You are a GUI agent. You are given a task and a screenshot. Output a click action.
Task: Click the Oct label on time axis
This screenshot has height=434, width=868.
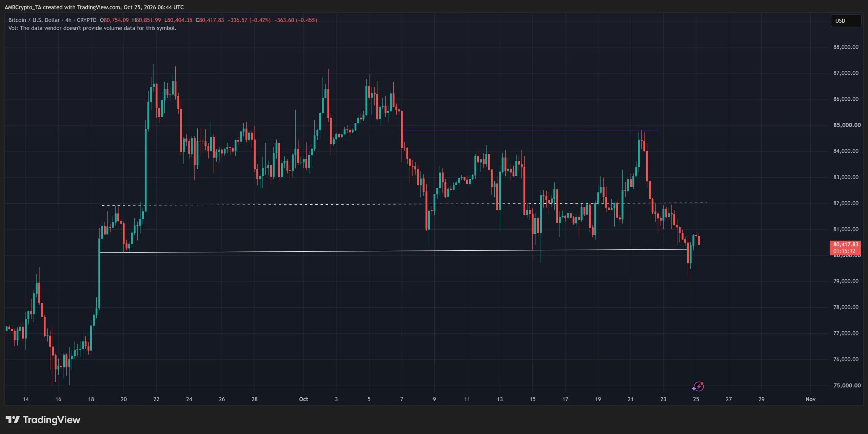coord(303,399)
